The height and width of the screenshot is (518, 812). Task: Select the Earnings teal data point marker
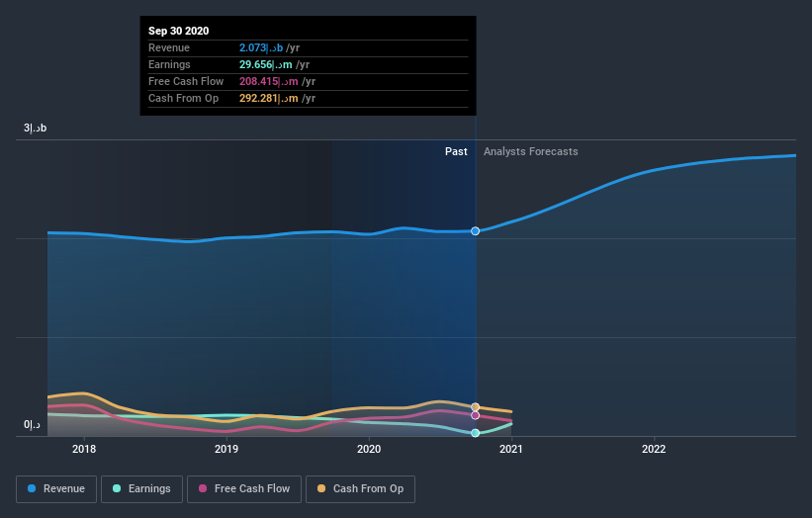coord(475,433)
